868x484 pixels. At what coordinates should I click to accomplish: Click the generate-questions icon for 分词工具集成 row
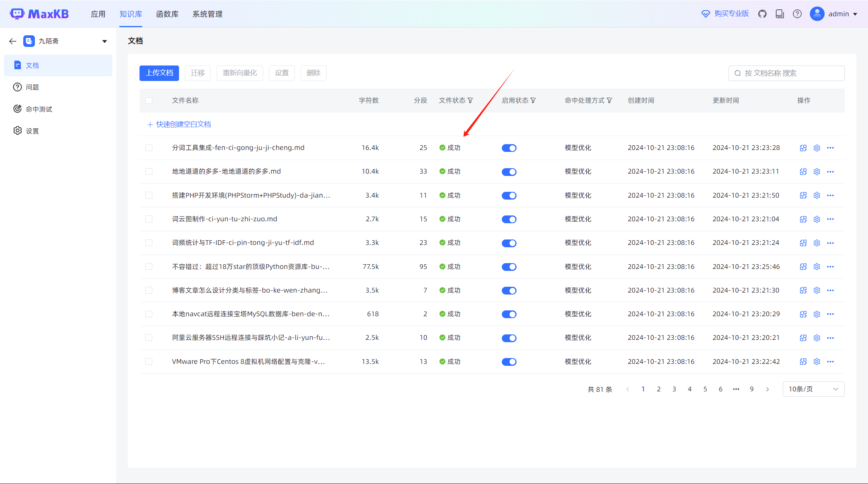pyautogui.click(x=803, y=148)
